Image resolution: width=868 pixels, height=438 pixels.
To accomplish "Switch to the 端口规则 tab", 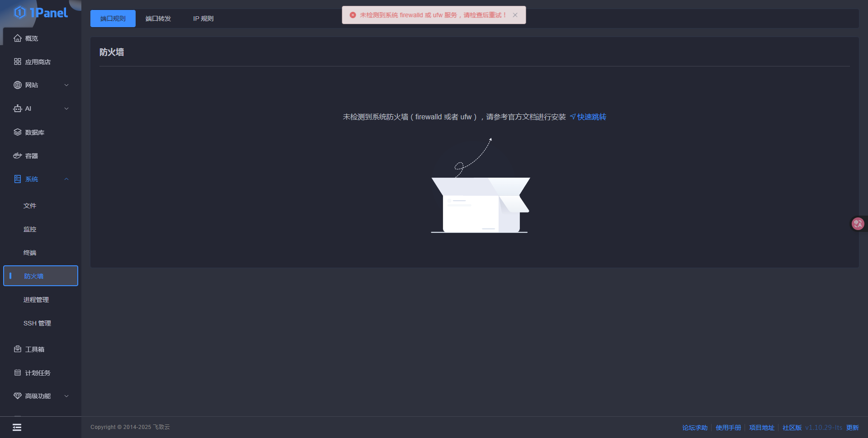I will point(113,19).
